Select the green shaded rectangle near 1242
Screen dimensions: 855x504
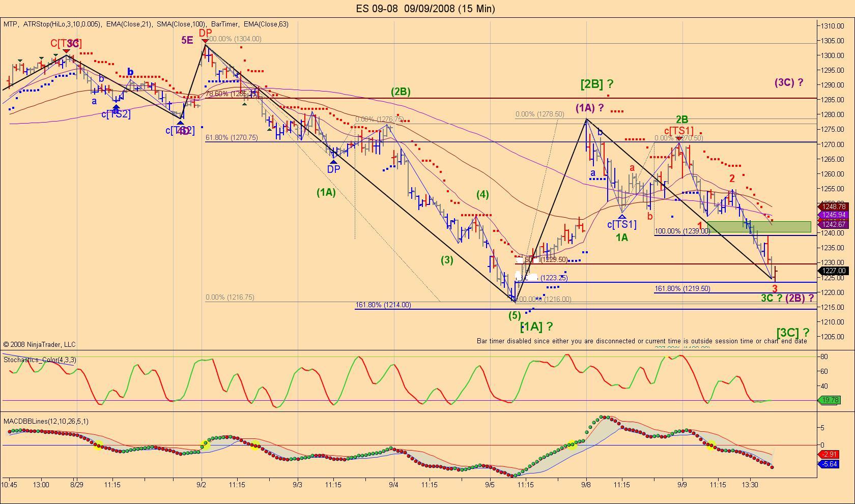click(x=759, y=226)
